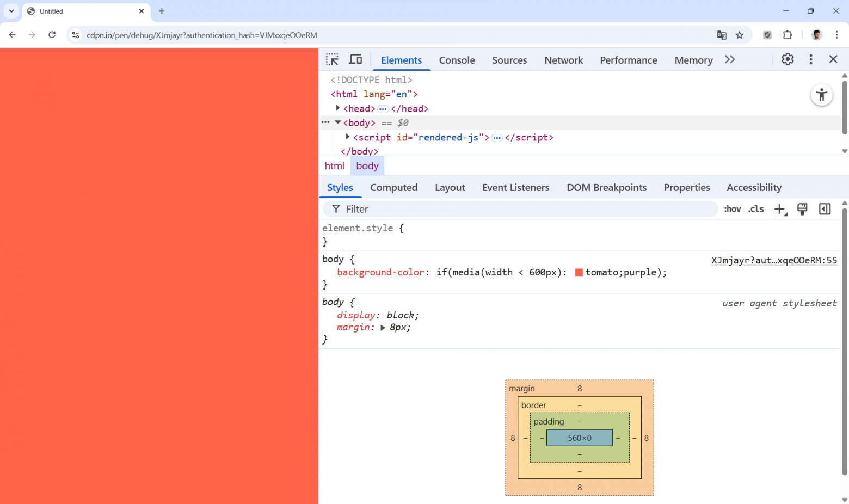This screenshot has width=849, height=504.
Task: Click the 560×0 content box
Action: [x=580, y=438]
